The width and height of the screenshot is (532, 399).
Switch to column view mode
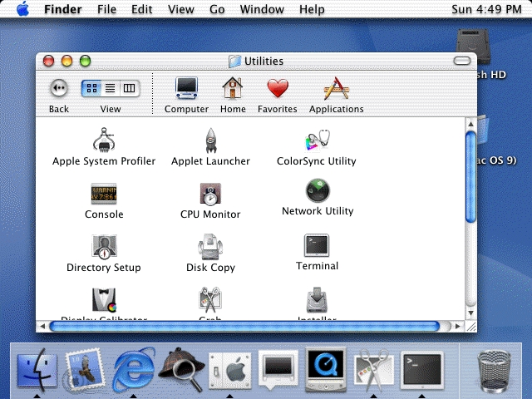[129, 88]
